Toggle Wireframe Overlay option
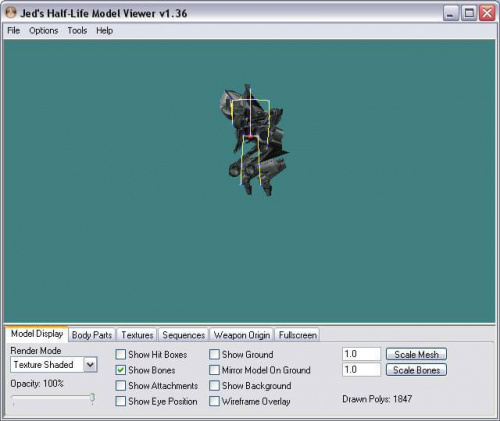 (214, 401)
